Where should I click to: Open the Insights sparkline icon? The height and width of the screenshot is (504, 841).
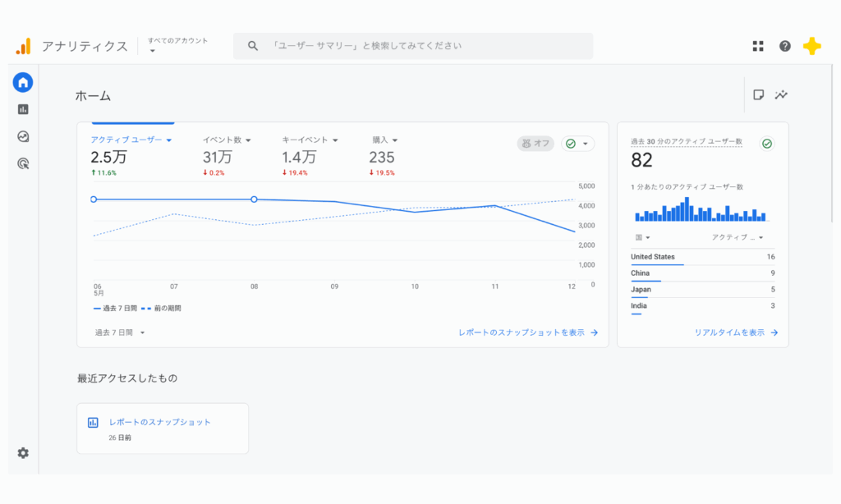781,95
